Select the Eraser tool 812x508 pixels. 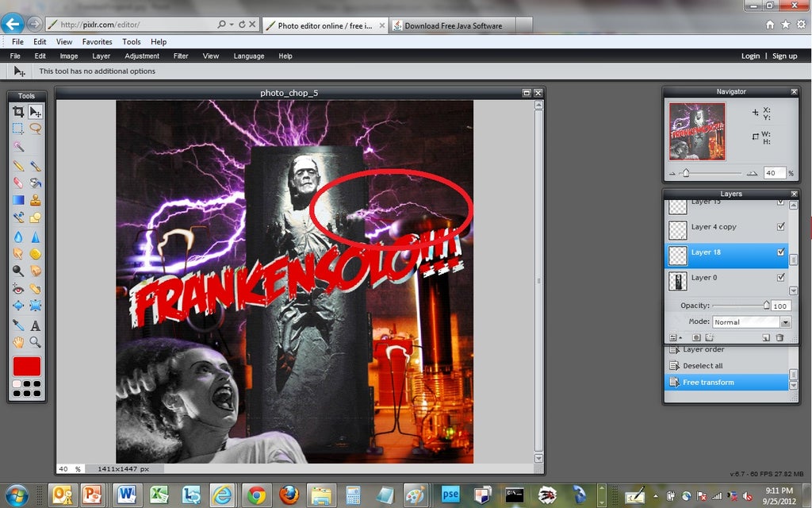(18, 183)
